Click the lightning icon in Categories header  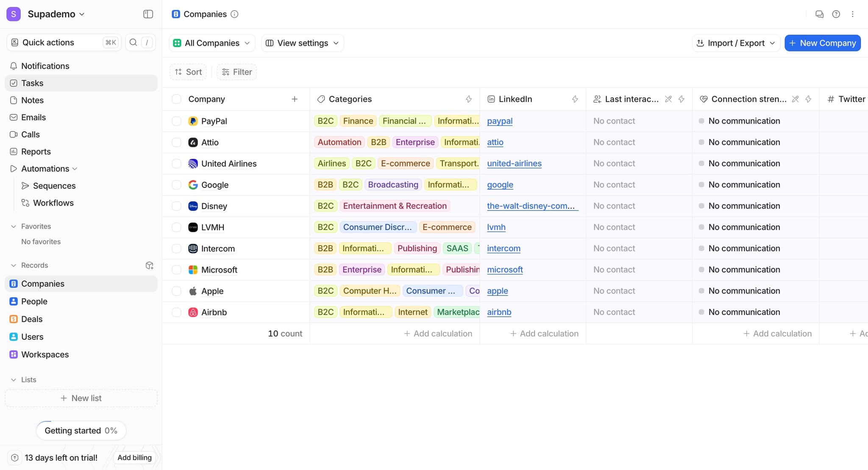(468, 99)
